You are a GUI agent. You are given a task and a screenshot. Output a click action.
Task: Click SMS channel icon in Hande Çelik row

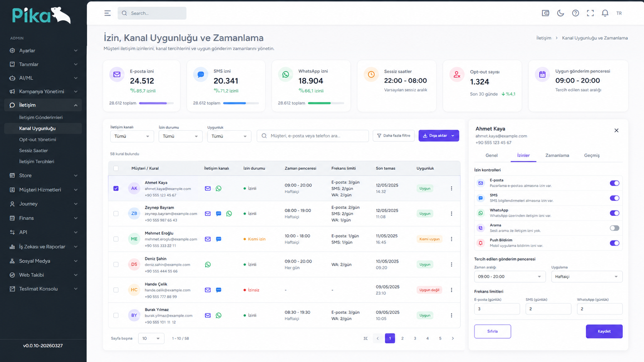[218, 290]
